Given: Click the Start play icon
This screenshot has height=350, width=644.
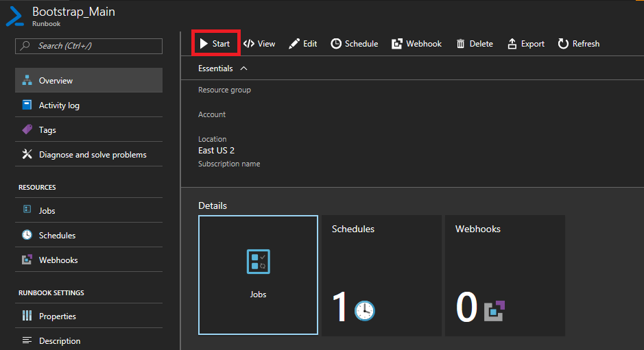Looking at the screenshot, I should tap(204, 44).
